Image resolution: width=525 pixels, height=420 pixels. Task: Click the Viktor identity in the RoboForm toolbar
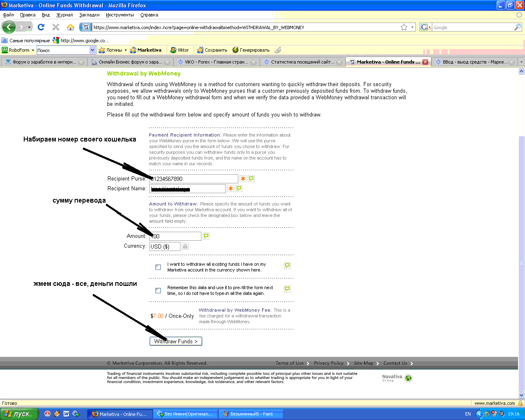click(180, 50)
